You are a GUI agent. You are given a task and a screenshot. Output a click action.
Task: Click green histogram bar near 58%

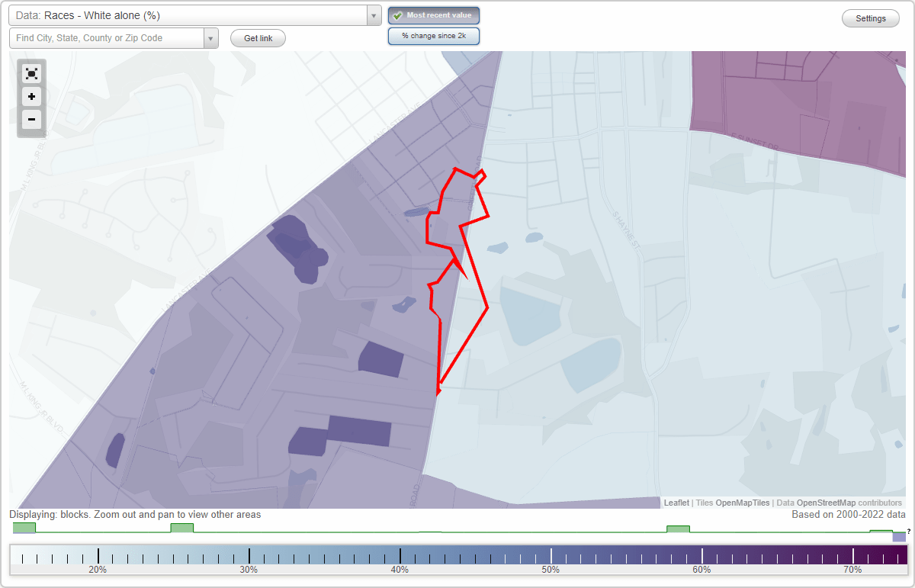tap(678, 529)
